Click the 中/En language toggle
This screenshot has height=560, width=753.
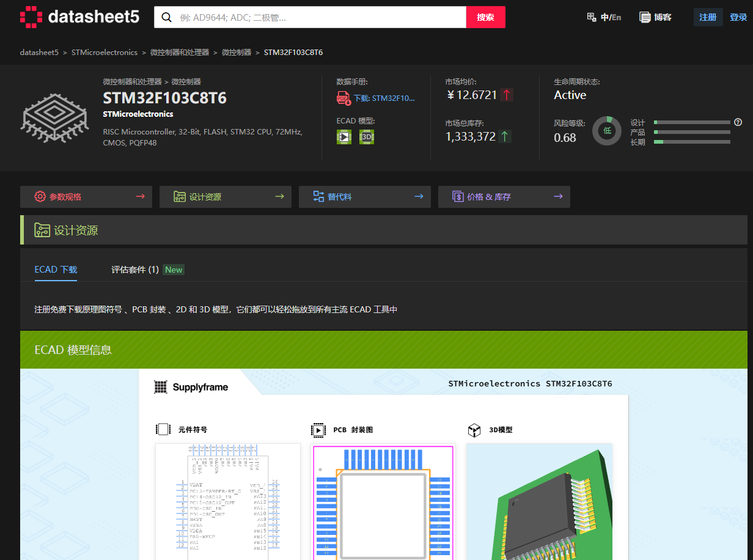click(x=611, y=17)
